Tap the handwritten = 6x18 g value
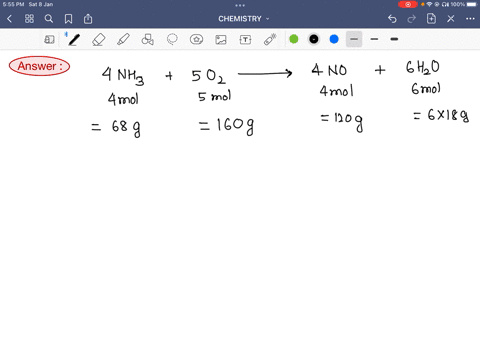 click(441, 115)
